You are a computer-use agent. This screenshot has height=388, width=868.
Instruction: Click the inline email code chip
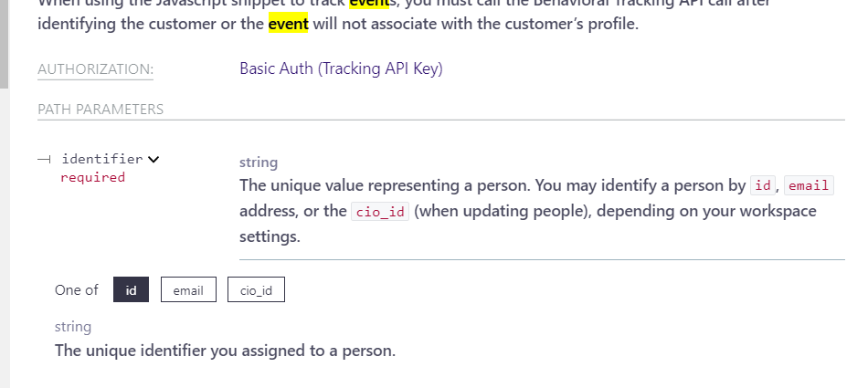click(x=809, y=185)
